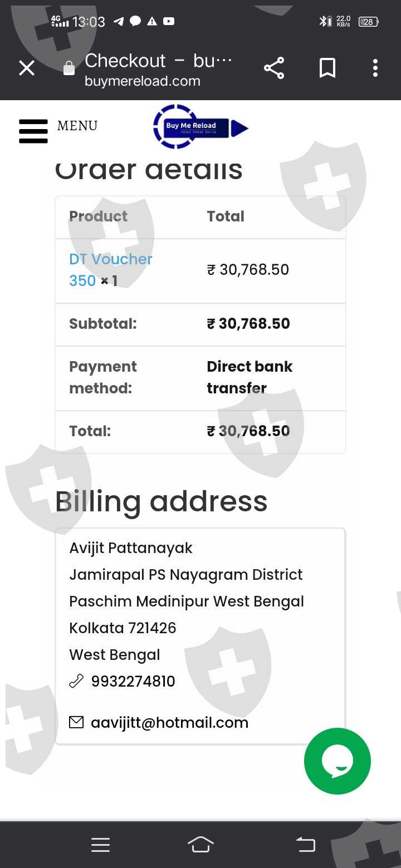Tap the email envelope icon

click(76, 722)
